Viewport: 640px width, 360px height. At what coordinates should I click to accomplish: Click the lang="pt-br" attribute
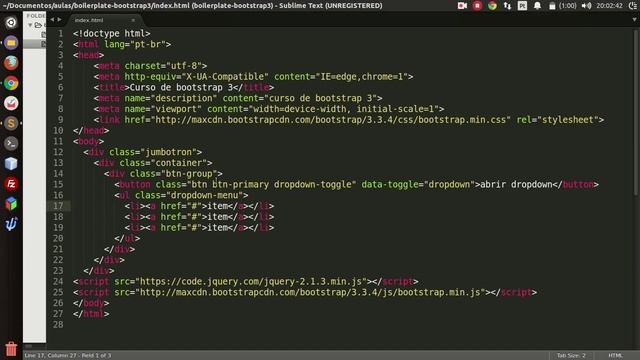coord(135,44)
